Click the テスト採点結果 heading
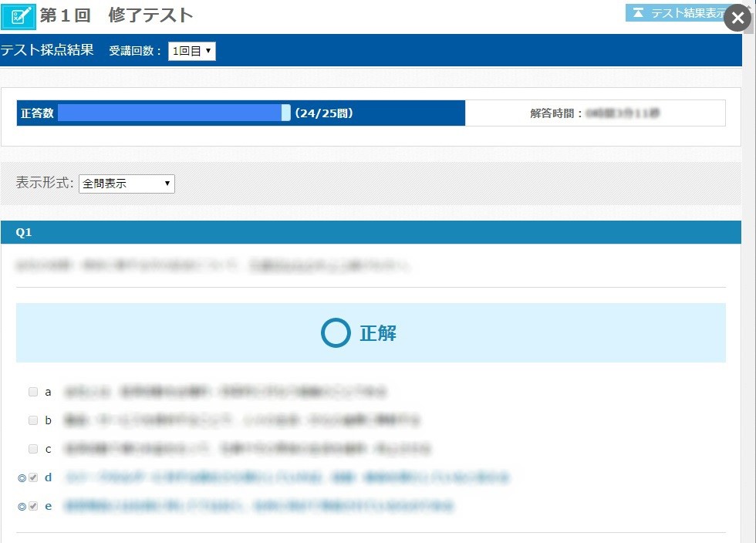 point(47,49)
